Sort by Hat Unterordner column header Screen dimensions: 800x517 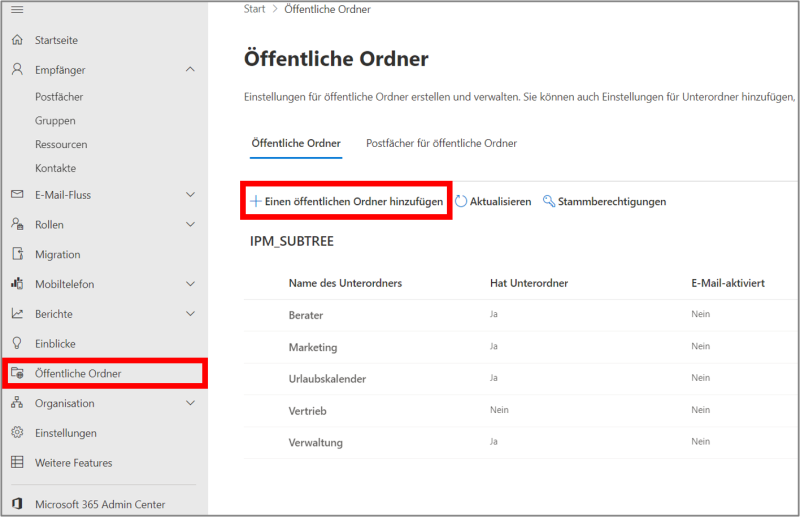tap(529, 283)
